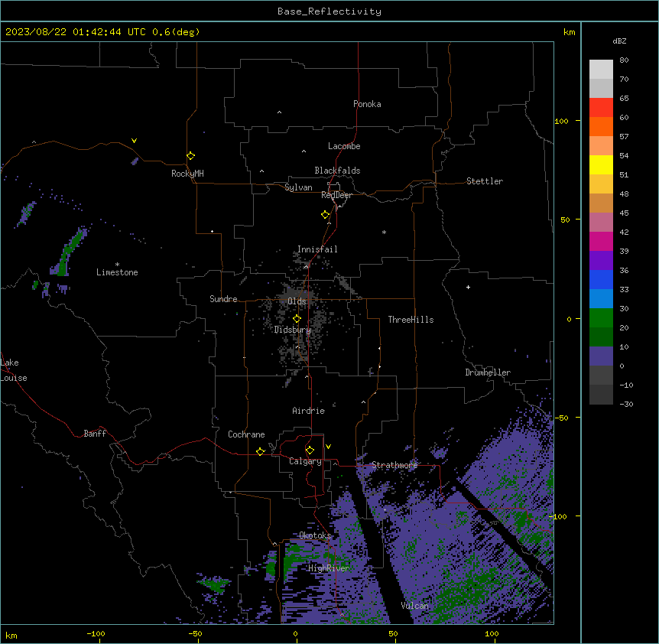Click the Innisfail city label
The image size is (659, 644).
(317, 249)
